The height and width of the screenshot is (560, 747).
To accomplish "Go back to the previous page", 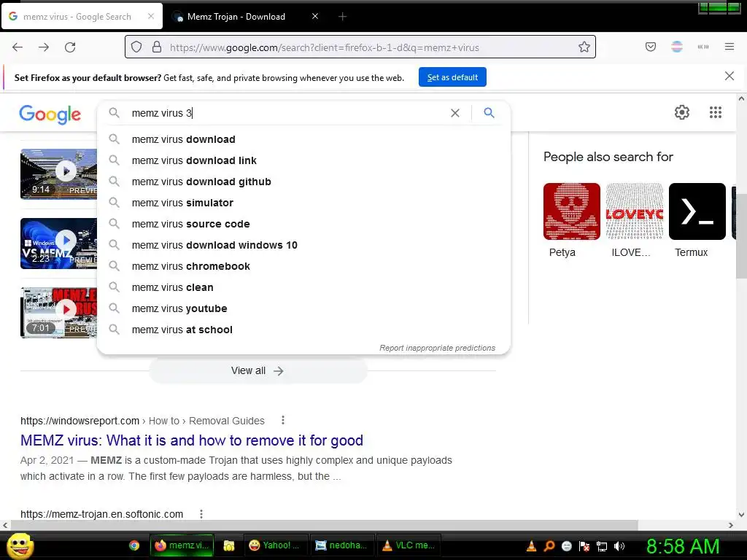I will (18, 47).
